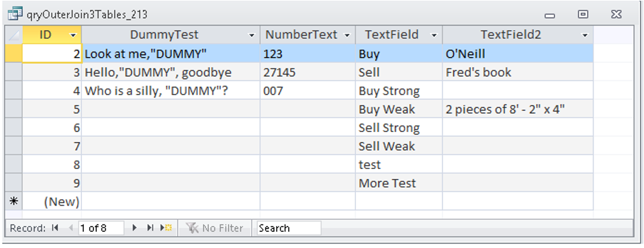This screenshot has height=248, width=644.
Task: Click the cell 'Who is a silly, "DUMMY"?'
Action: (171, 90)
